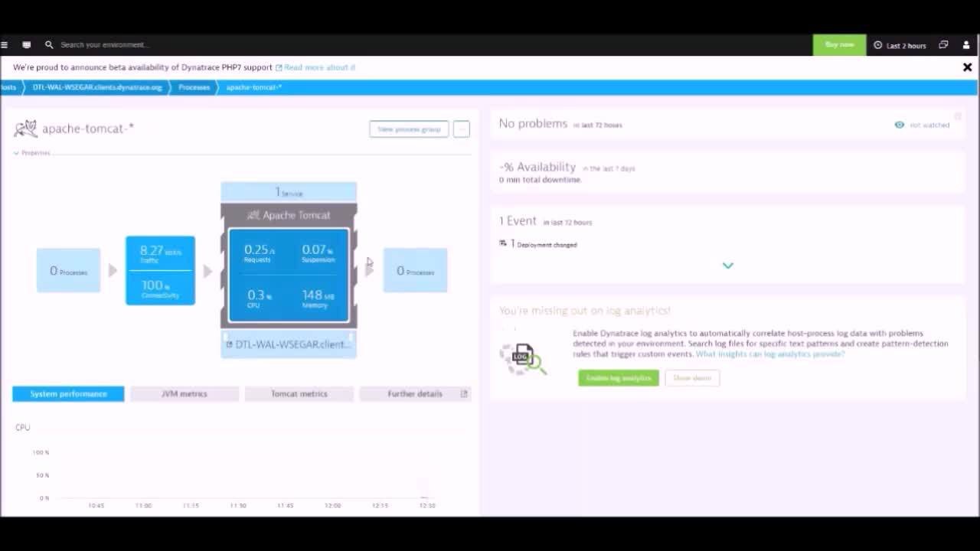Click the '0.07 % Suspension' metric
The image size is (980, 551).
[318, 253]
